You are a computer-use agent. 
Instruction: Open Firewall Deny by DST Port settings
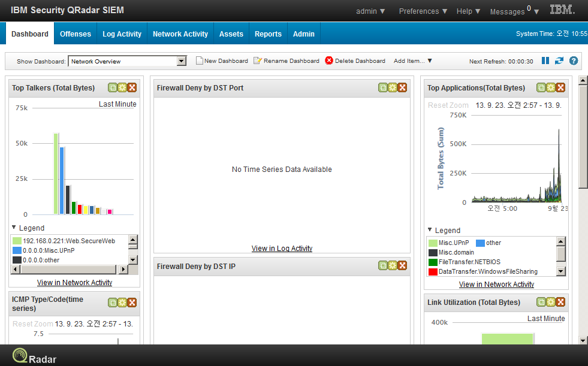click(x=393, y=87)
